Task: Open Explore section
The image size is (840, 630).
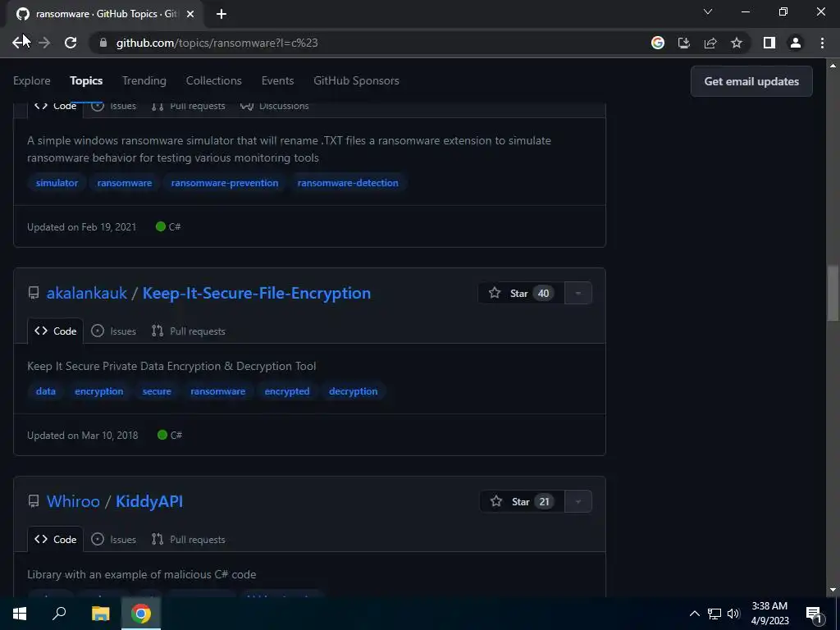Action: tap(32, 80)
